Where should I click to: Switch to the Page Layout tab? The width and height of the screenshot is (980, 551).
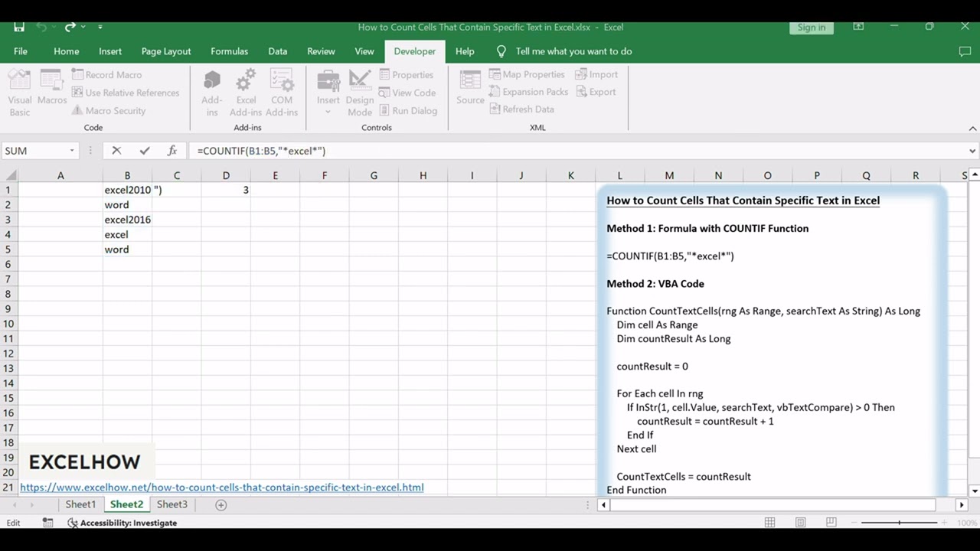[166, 51]
